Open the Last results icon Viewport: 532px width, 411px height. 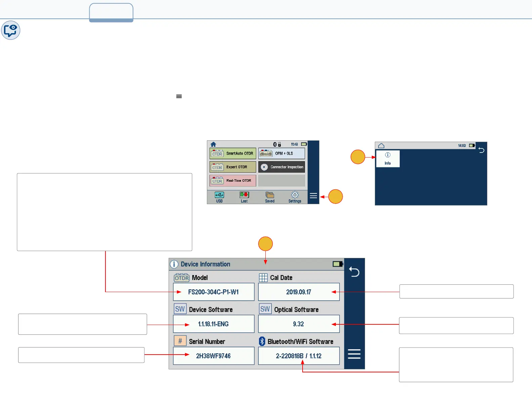[244, 197]
